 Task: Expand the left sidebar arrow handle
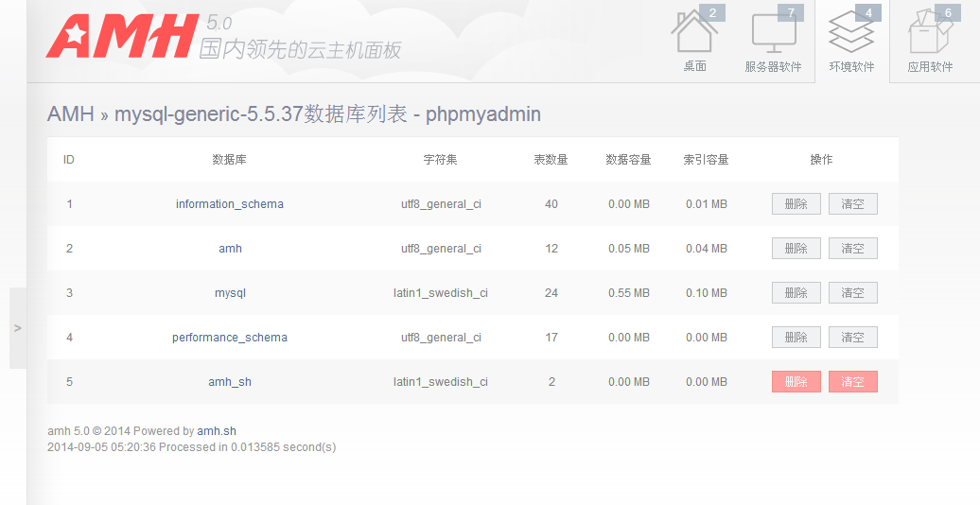click(x=18, y=328)
